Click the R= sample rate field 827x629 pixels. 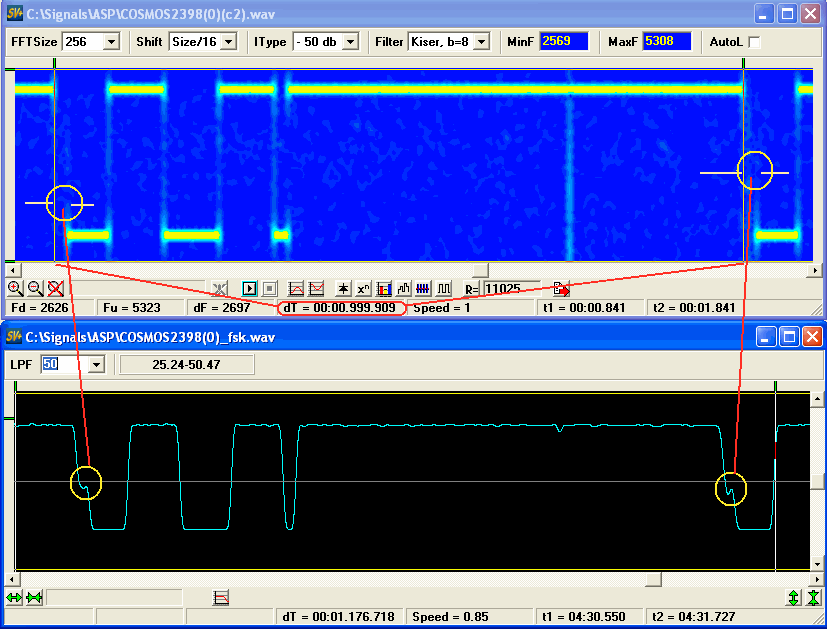click(512, 288)
